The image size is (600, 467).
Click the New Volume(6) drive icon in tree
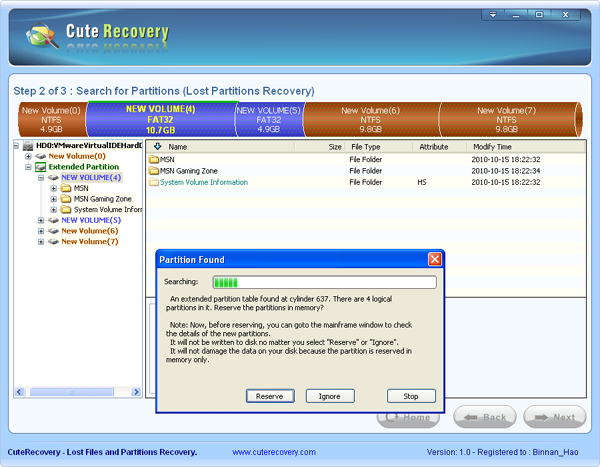point(53,231)
